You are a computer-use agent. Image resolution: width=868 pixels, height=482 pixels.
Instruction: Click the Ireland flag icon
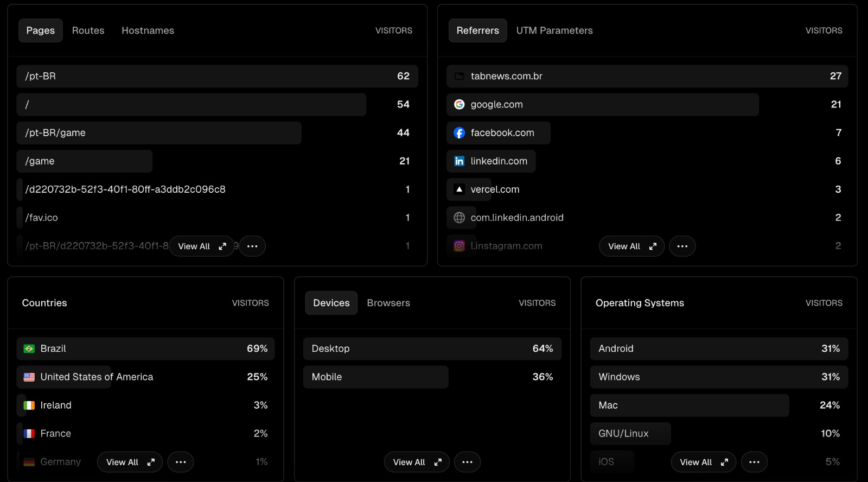tap(29, 405)
